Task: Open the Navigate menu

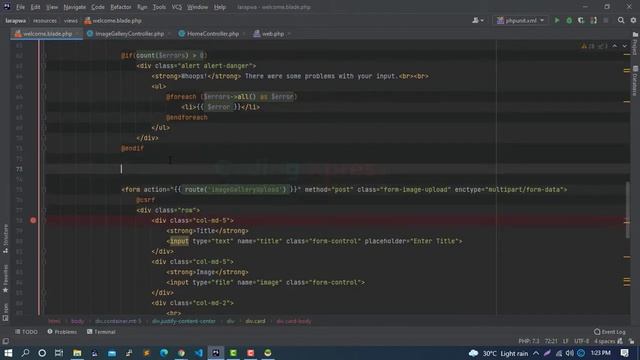Action: pos(75,7)
